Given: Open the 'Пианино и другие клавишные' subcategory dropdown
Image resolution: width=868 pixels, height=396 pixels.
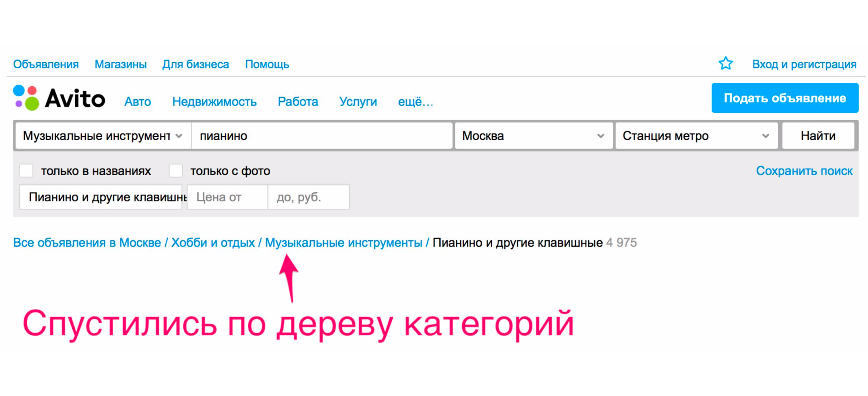Looking at the screenshot, I should pos(101,197).
